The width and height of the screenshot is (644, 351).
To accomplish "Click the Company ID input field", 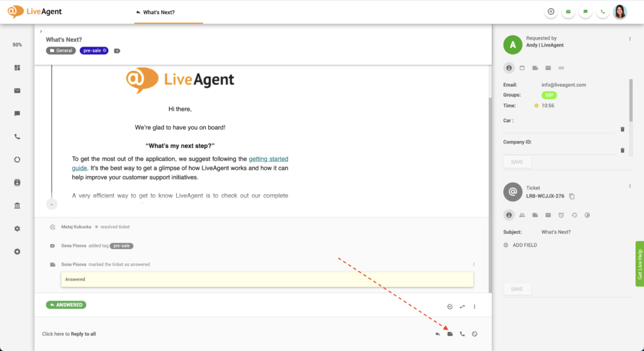I will pyautogui.click(x=558, y=150).
